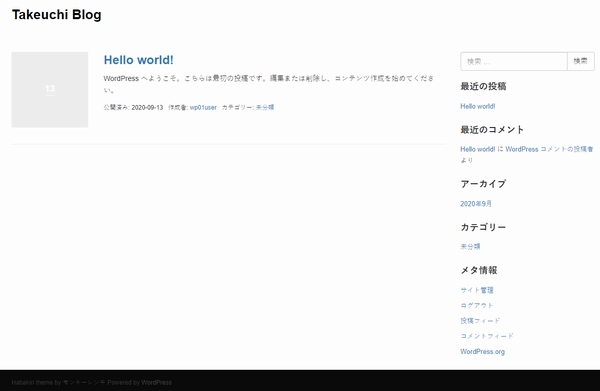The width and height of the screenshot is (600, 391).
Task: Open Hello world! under 最近の投稿
Action: tap(478, 106)
